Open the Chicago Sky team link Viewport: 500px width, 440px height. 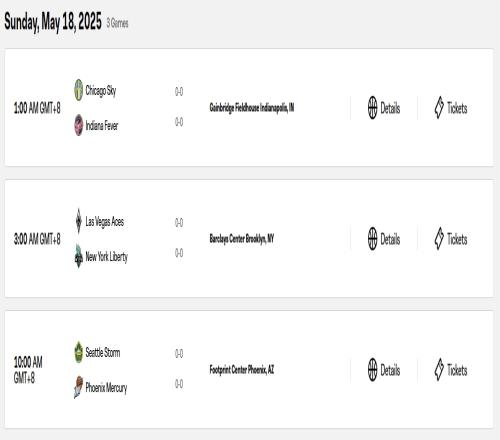pyautogui.click(x=101, y=90)
